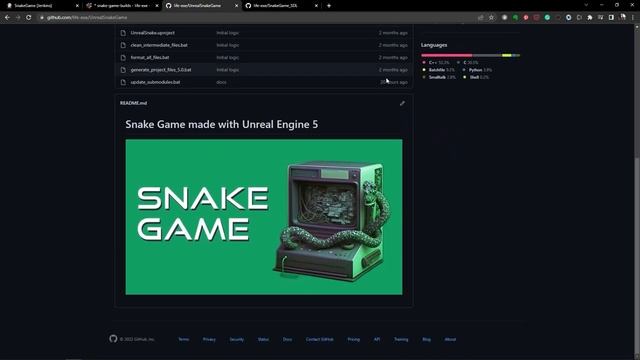The image size is (640, 360).
Task: Open the Docs footer link
Action: [x=287, y=339]
